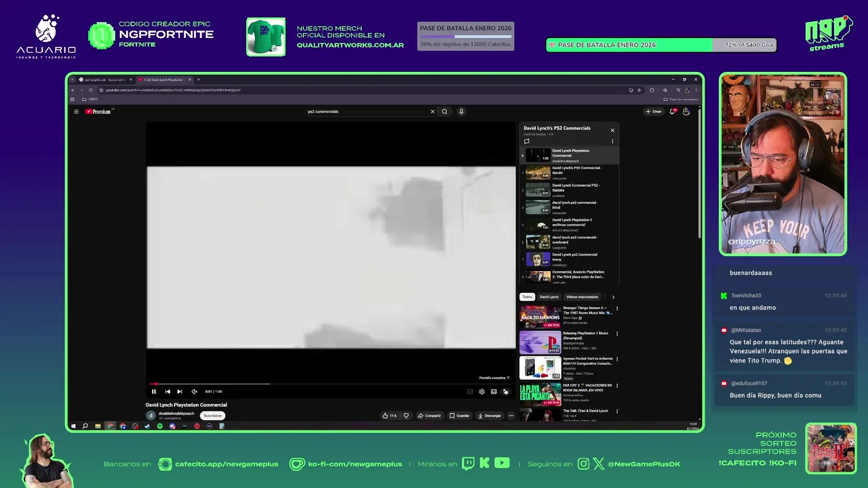Click the Compartir share button
Image resolution: width=868 pixels, height=488 pixels.
click(429, 415)
